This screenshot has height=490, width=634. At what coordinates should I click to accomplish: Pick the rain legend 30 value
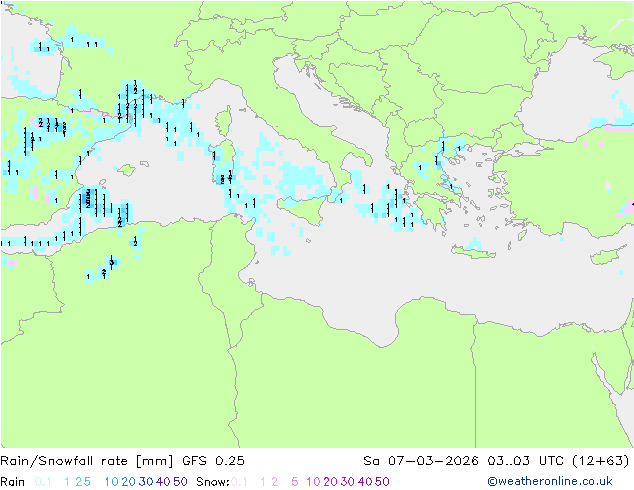pos(146,482)
